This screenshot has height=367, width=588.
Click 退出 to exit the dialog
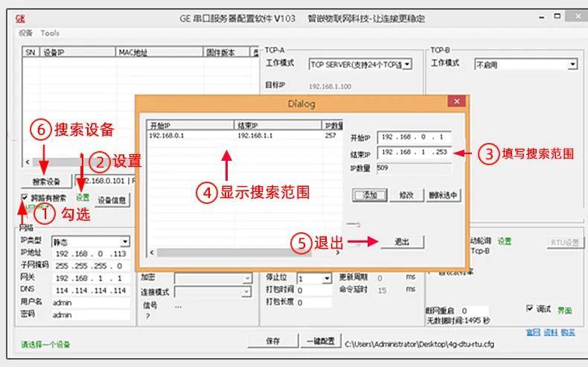(401, 242)
